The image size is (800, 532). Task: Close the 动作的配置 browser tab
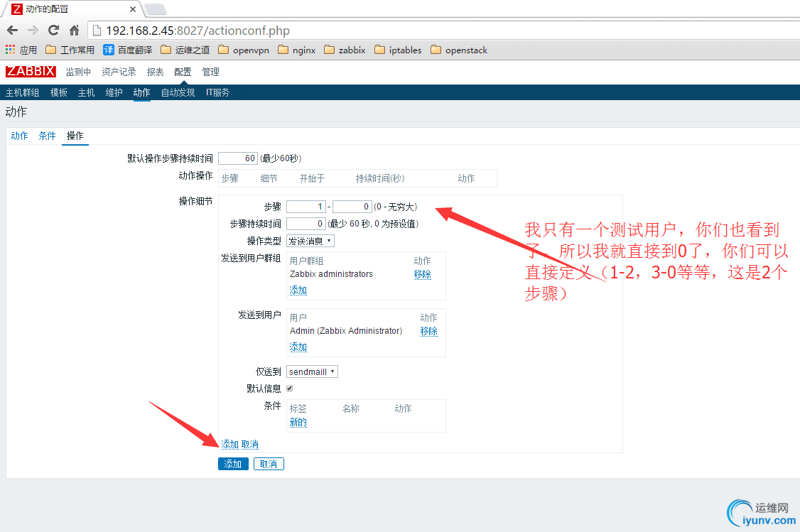pyautogui.click(x=133, y=9)
